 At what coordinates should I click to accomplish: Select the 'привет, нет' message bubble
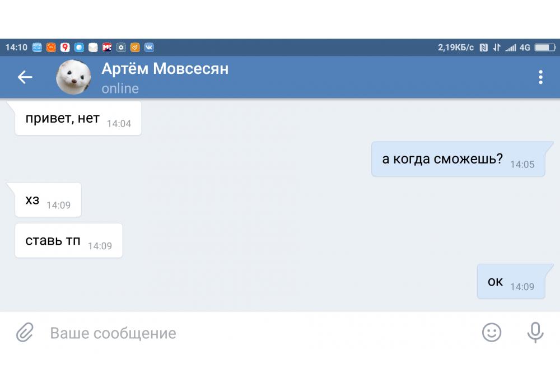78,119
